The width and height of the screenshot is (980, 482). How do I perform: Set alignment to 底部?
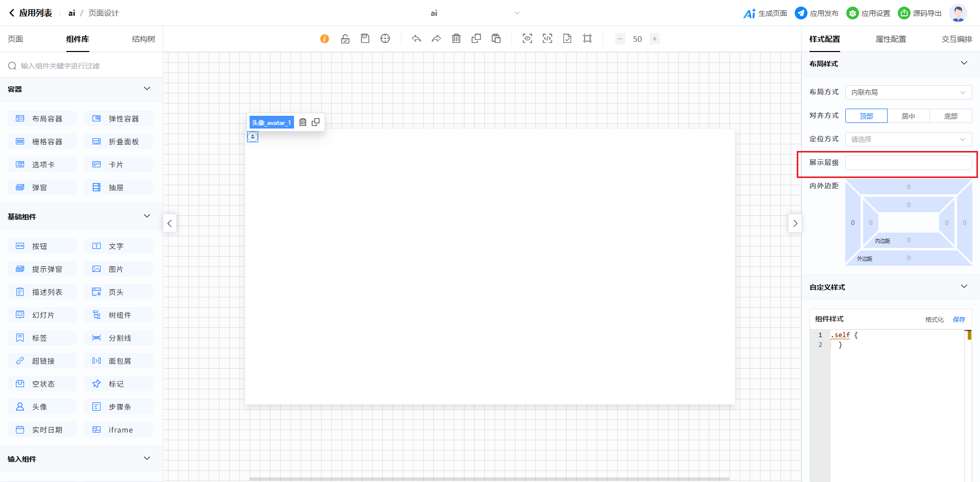(x=950, y=116)
